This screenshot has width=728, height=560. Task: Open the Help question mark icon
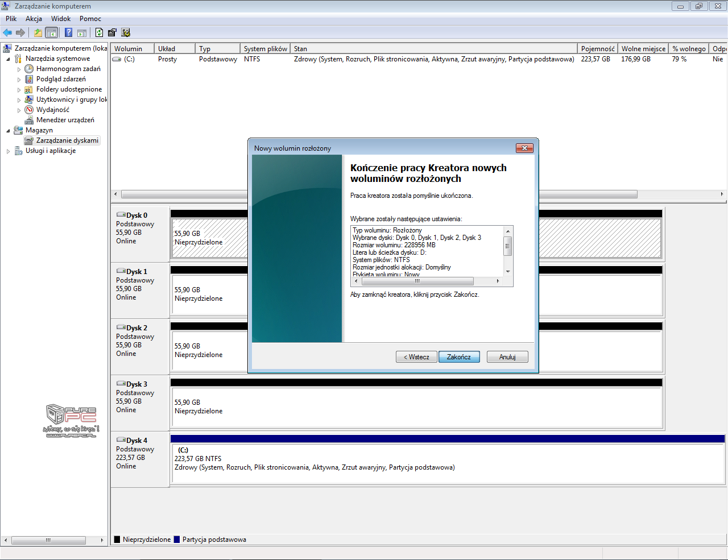click(68, 32)
